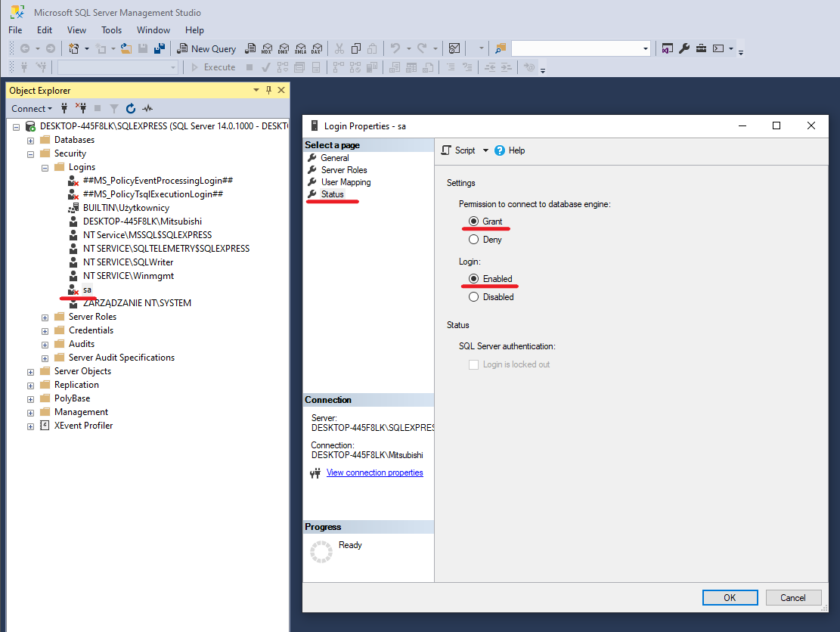Open the Connect dropdown in Object Explorer
Screen dimensions: 840x632
coord(32,109)
